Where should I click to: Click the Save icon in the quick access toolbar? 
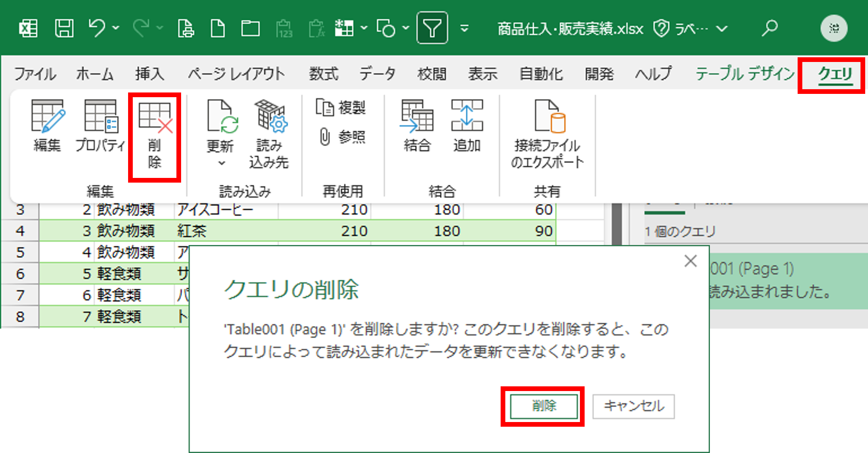pos(64,29)
